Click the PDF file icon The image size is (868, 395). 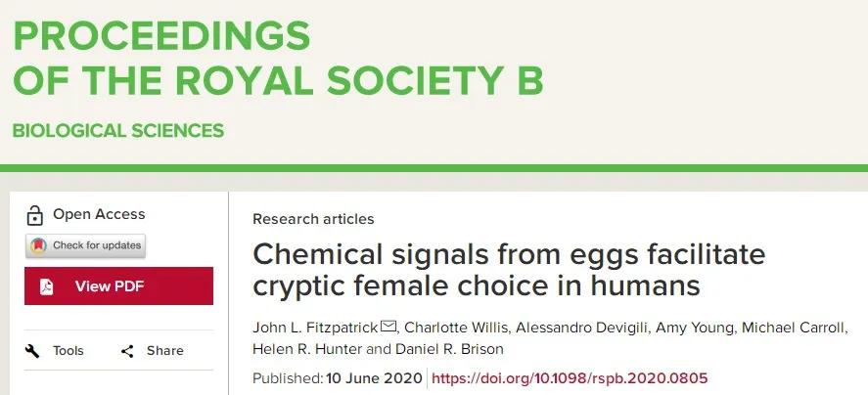46,286
